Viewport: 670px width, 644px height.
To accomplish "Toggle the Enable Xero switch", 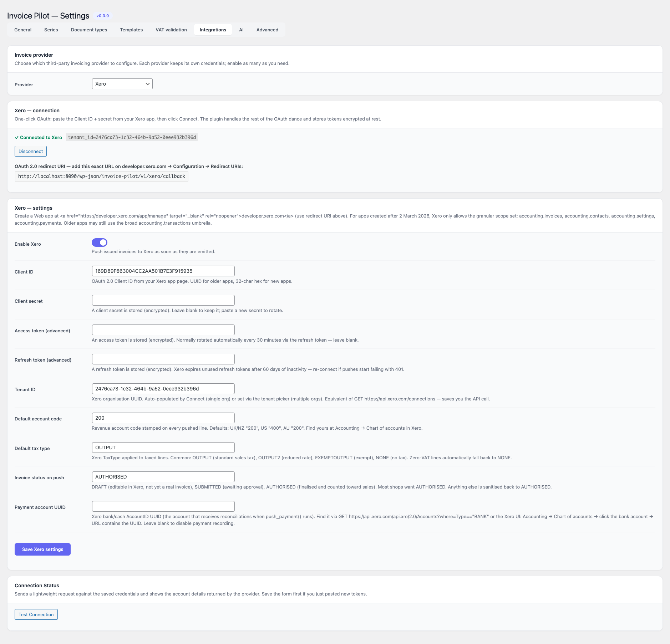I will point(100,242).
